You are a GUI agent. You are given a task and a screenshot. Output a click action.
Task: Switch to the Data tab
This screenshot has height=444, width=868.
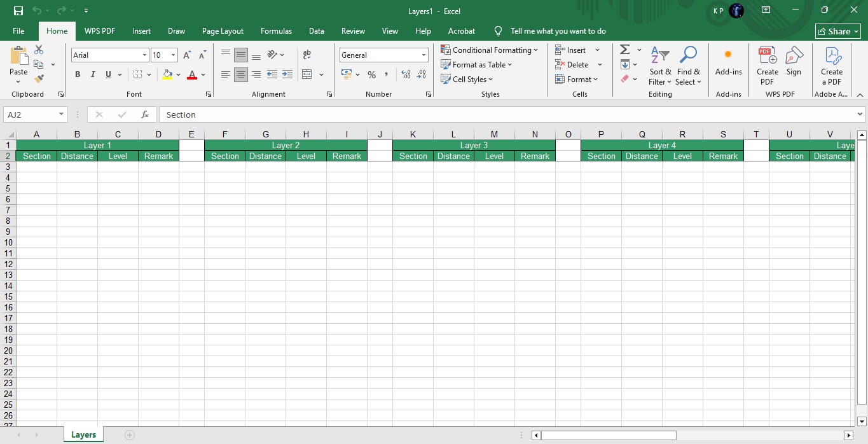tap(317, 31)
